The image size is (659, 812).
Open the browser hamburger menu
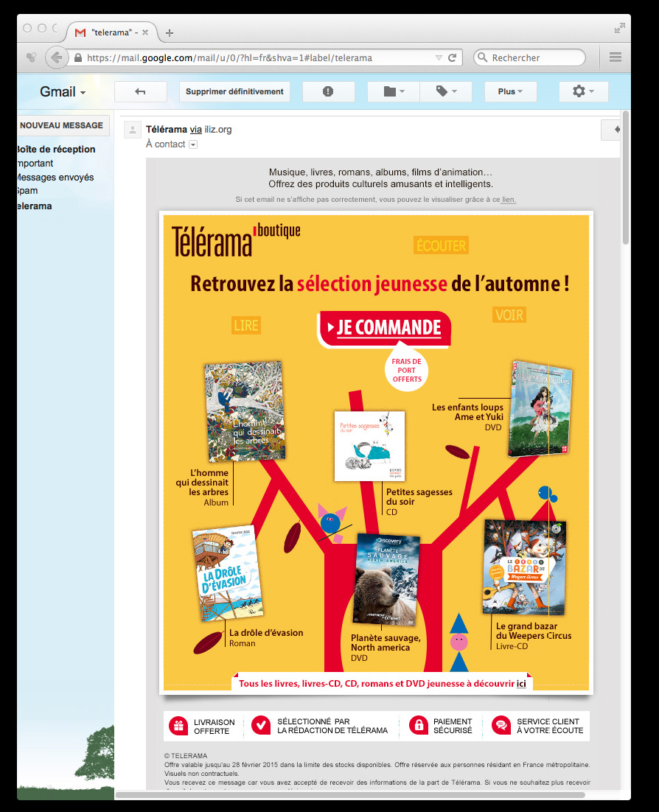click(616, 57)
